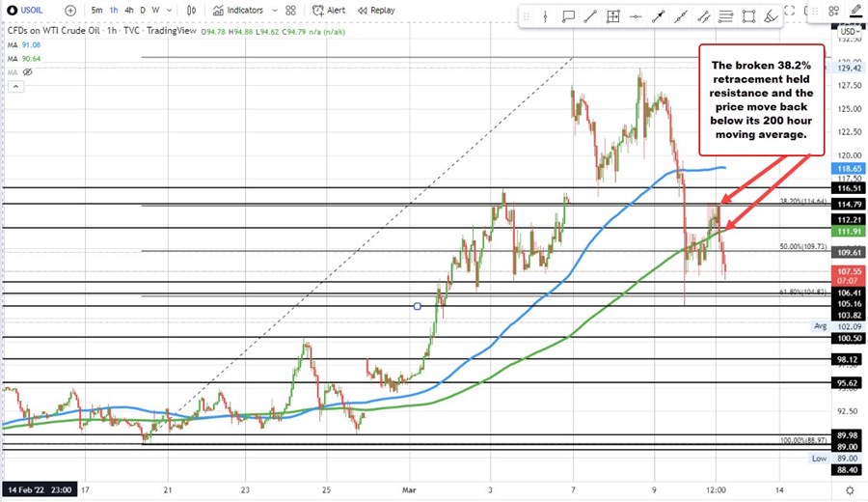Screen dimensions: 868x502
Task: Expand the interval list dropdown arrow
Action: [x=169, y=10]
